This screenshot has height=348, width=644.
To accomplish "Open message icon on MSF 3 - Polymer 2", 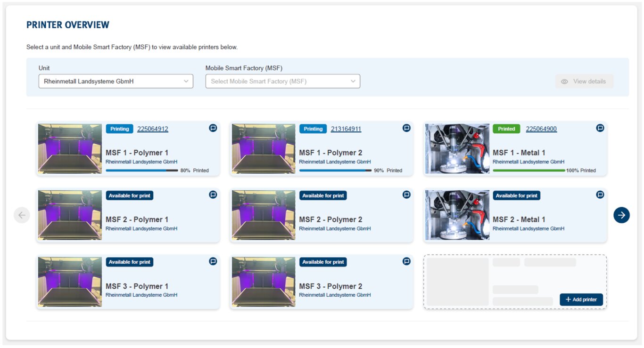I will tap(406, 261).
